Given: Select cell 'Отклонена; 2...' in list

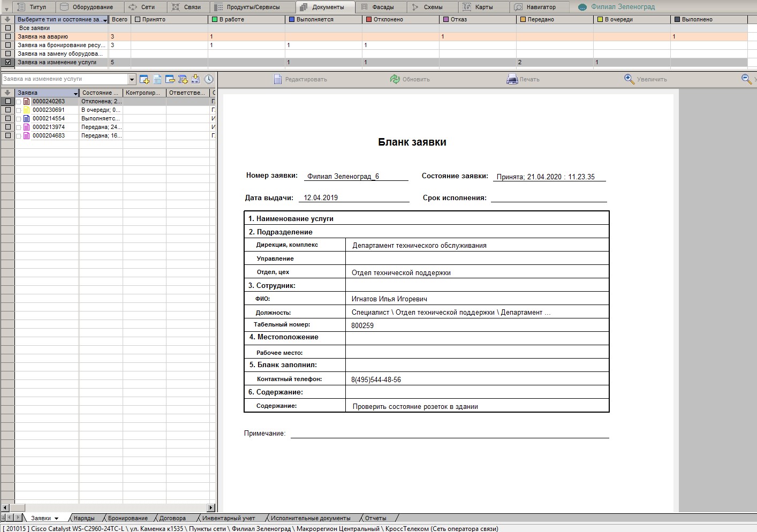Looking at the screenshot, I should [101, 101].
